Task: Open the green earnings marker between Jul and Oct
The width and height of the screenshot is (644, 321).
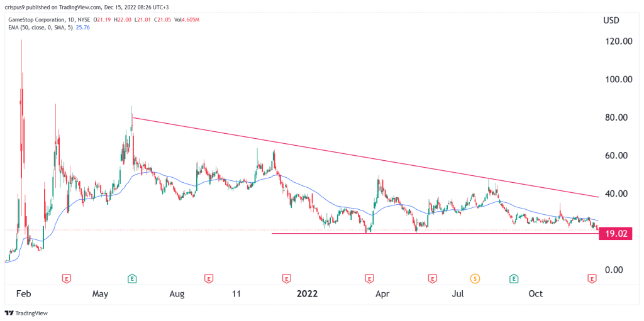Action: pos(513,279)
